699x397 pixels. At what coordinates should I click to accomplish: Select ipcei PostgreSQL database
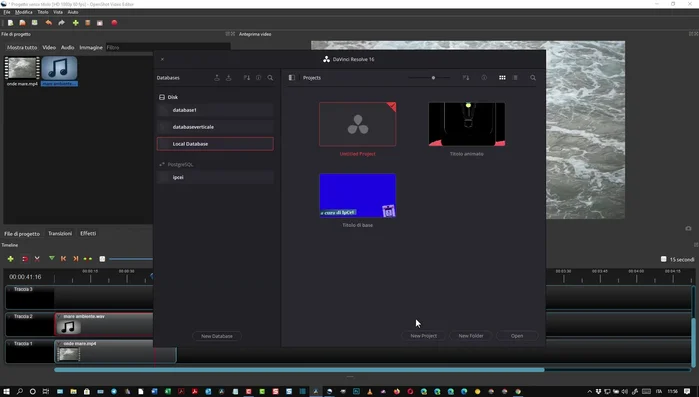(x=215, y=177)
